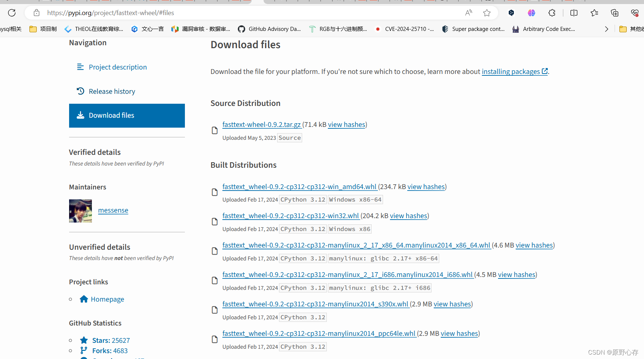Open favorites list icon
This screenshot has height=359, width=644.
coord(594,13)
